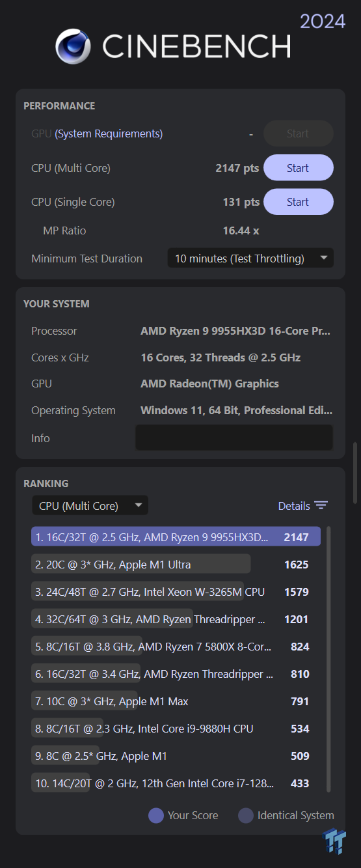Open the Minimum Test Duration dropdown
The height and width of the screenshot is (868, 361).
pyautogui.click(x=250, y=259)
